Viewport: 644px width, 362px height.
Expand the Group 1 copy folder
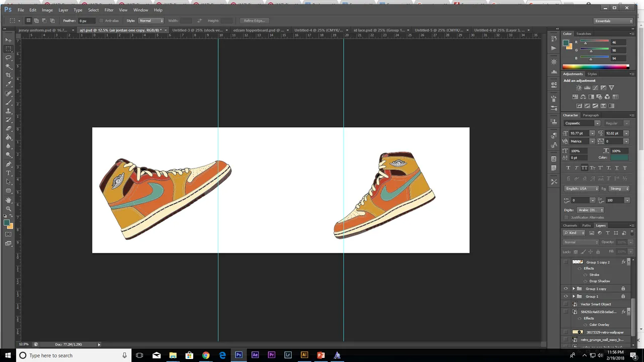[574, 289]
